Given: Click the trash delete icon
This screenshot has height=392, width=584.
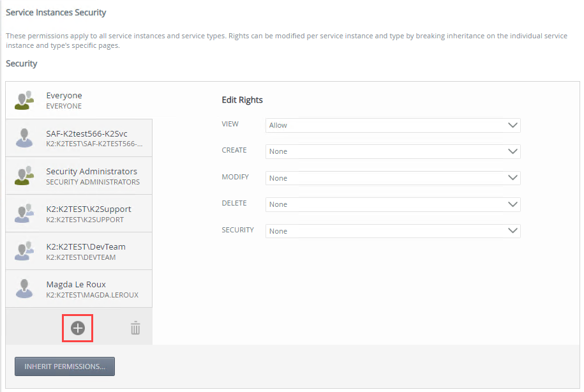Looking at the screenshot, I should [135, 328].
